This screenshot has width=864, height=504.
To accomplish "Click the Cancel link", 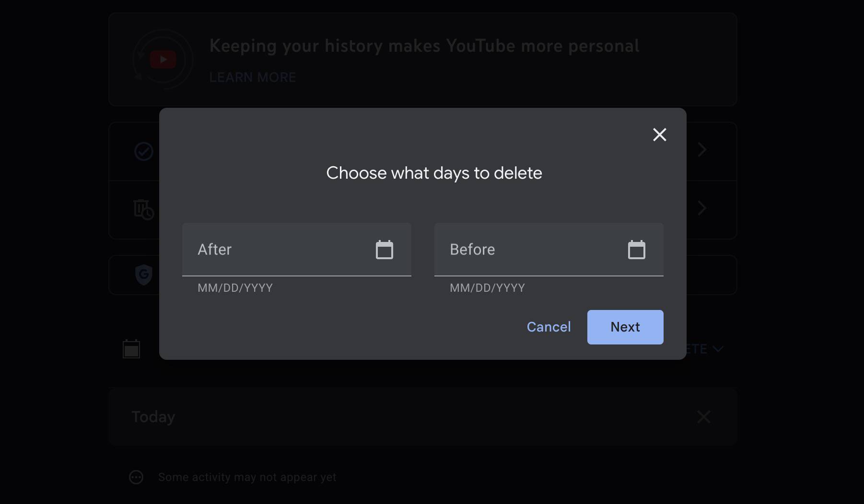I will pyautogui.click(x=548, y=327).
